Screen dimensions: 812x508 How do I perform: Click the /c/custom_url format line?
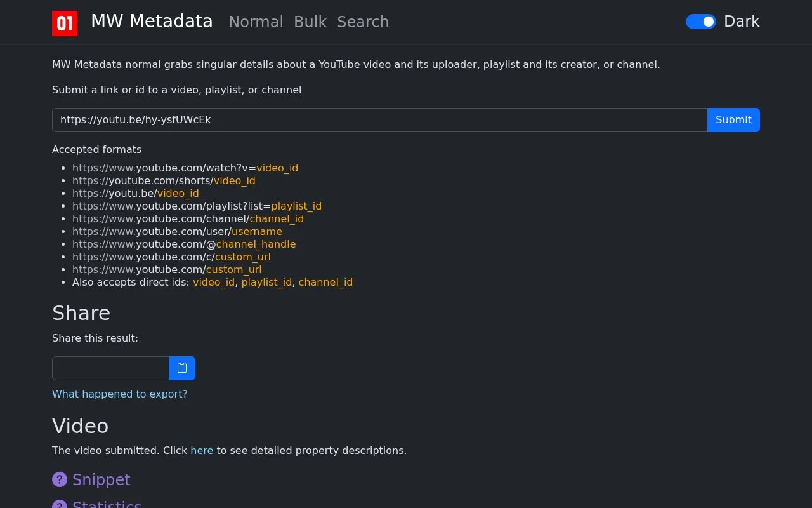click(171, 257)
